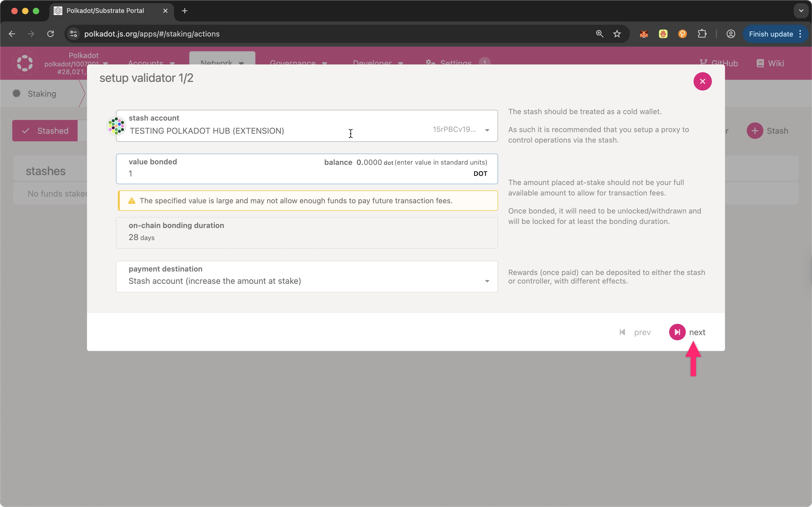Screen dimensions: 812x507
Task: Open a new browser tab
Action: (x=184, y=11)
